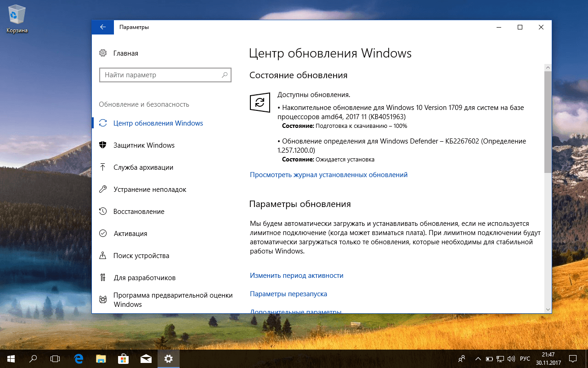Click the battery icon in the tray
Image resolution: width=588 pixels, height=368 pixels.
coord(490,358)
